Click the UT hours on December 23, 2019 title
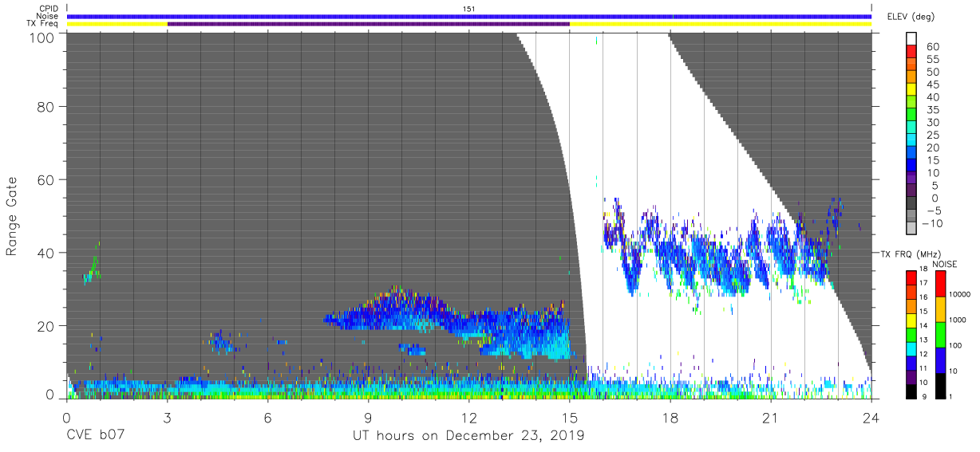The width and height of the screenshot is (980, 452). [x=468, y=436]
